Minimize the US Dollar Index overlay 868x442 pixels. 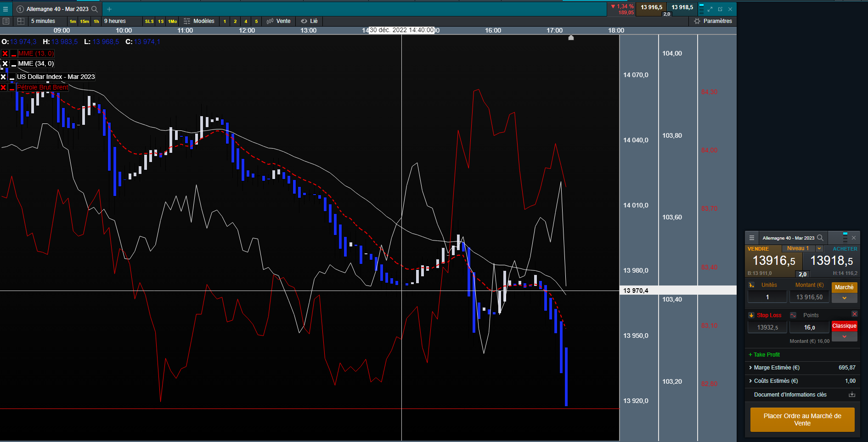[x=12, y=77]
